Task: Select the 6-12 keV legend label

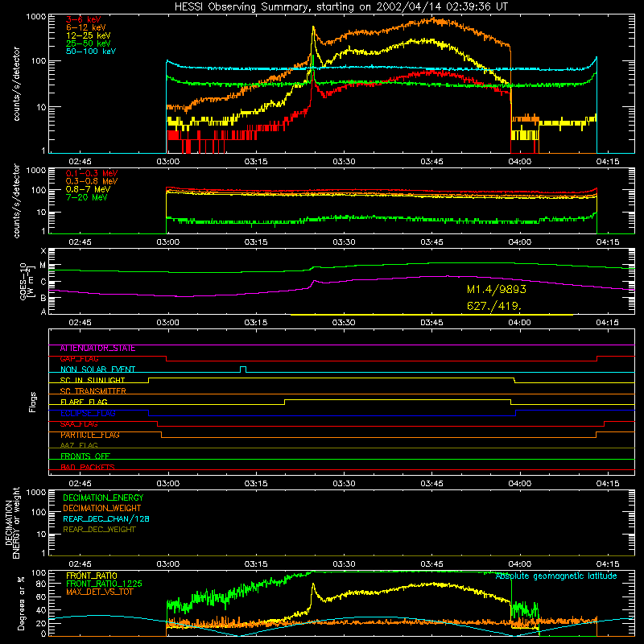Action: [x=86, y=27]
